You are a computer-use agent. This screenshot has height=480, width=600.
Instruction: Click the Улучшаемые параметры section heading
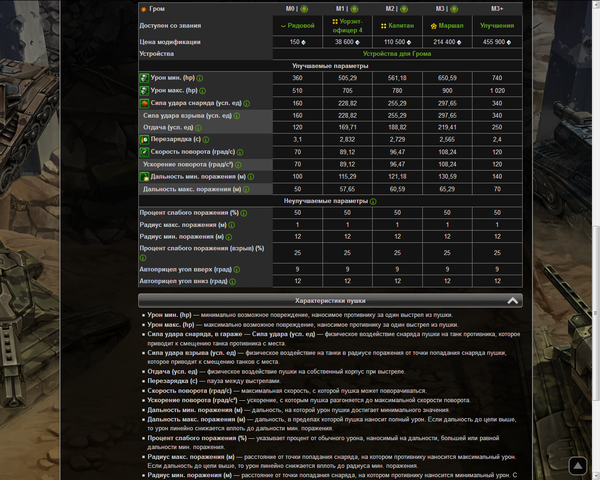[x=330, y=66]
